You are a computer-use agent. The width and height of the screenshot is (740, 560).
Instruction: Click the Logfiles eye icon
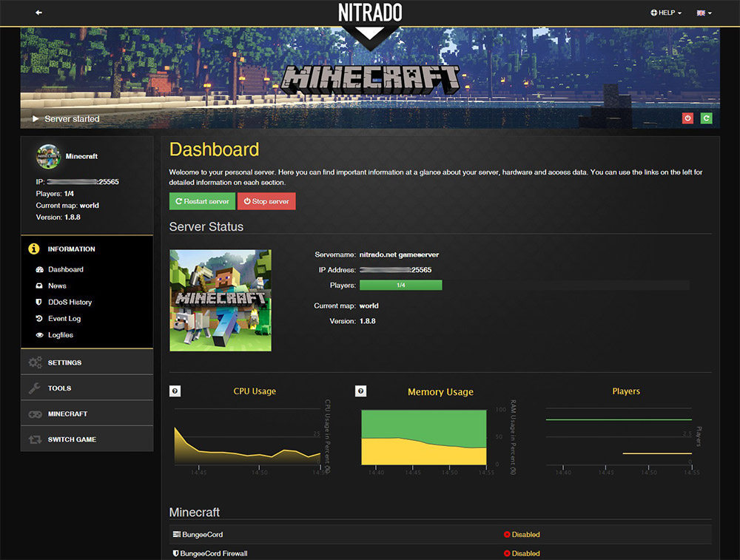pyautogui.click(x=40, y=335)
